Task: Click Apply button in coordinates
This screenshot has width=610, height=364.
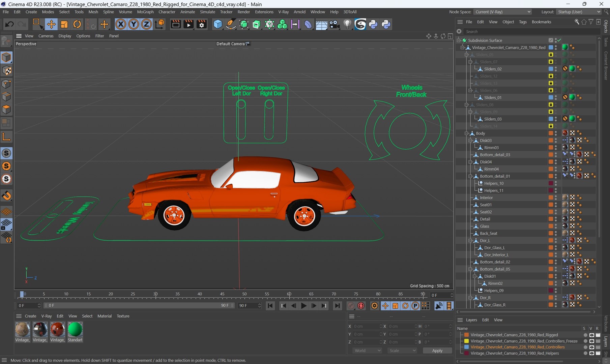Action: (x=437, y=351)
